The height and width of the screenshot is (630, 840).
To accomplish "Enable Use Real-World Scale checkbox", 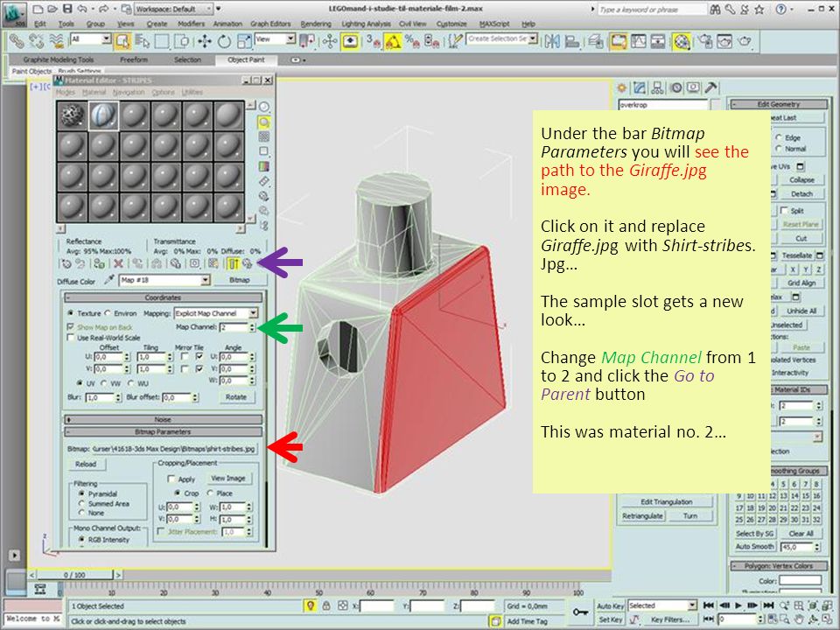I will click(x=71, y=338).
